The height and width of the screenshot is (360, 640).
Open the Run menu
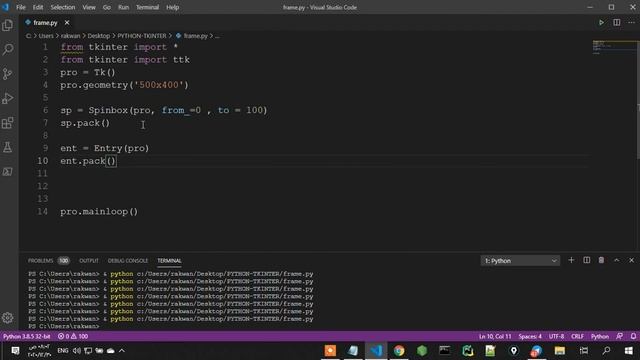click(x=124, y=7)
